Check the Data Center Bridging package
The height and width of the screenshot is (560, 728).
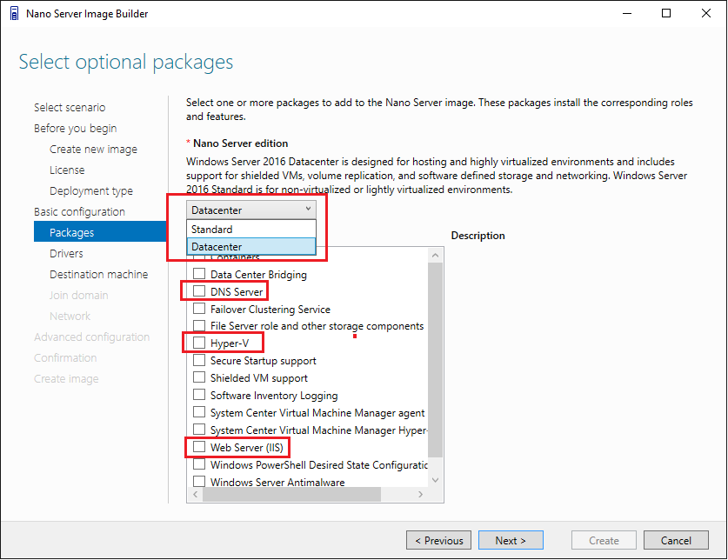(x=199, y=274)
